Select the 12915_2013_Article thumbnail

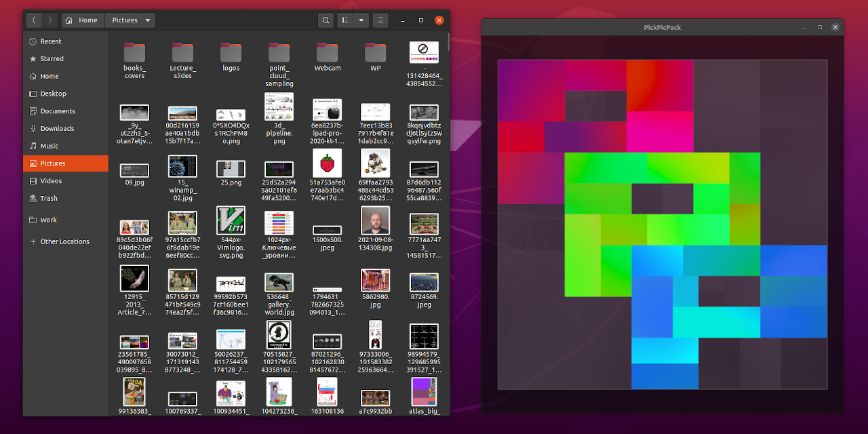point(134,278)
